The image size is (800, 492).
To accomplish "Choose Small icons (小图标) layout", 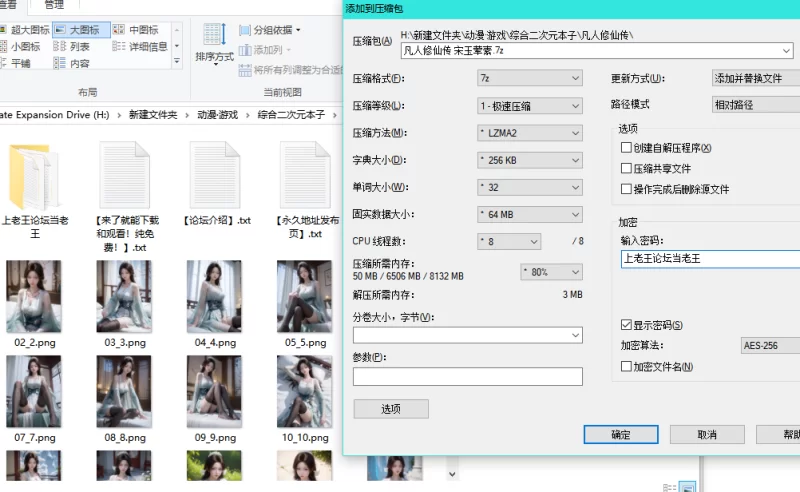I will pyautogui.click(x=20, y=46).
